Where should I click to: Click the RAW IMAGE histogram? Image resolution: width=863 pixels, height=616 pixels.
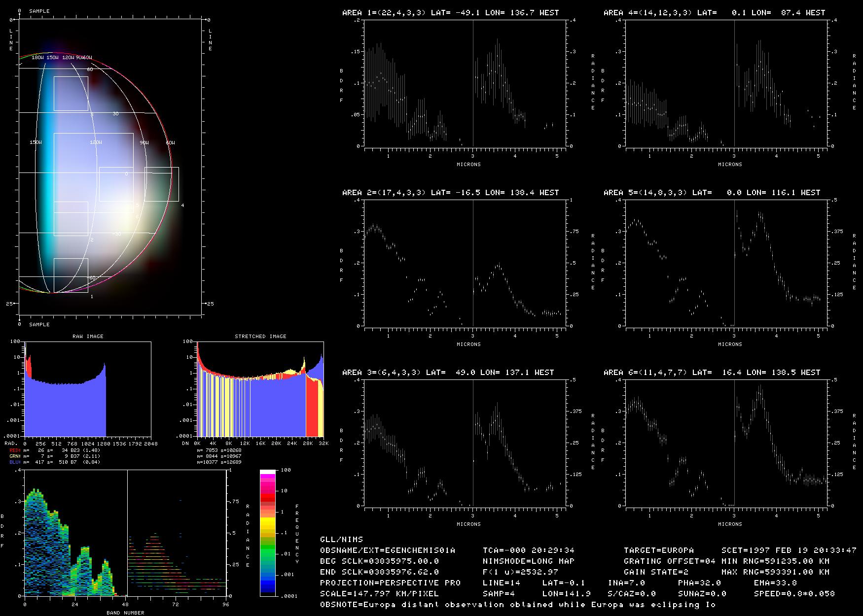[x=88, y=389]
